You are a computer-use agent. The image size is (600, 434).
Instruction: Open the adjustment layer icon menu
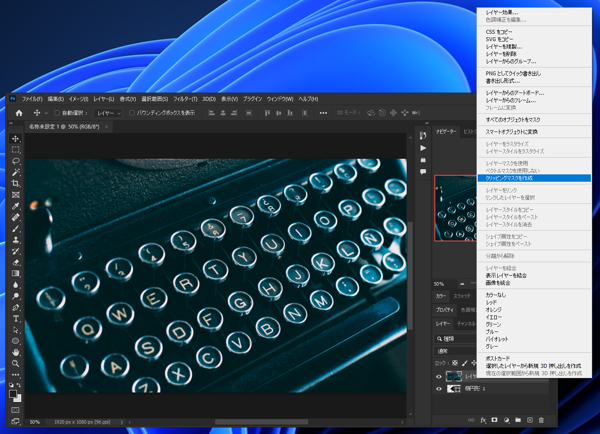click(506, 420)
